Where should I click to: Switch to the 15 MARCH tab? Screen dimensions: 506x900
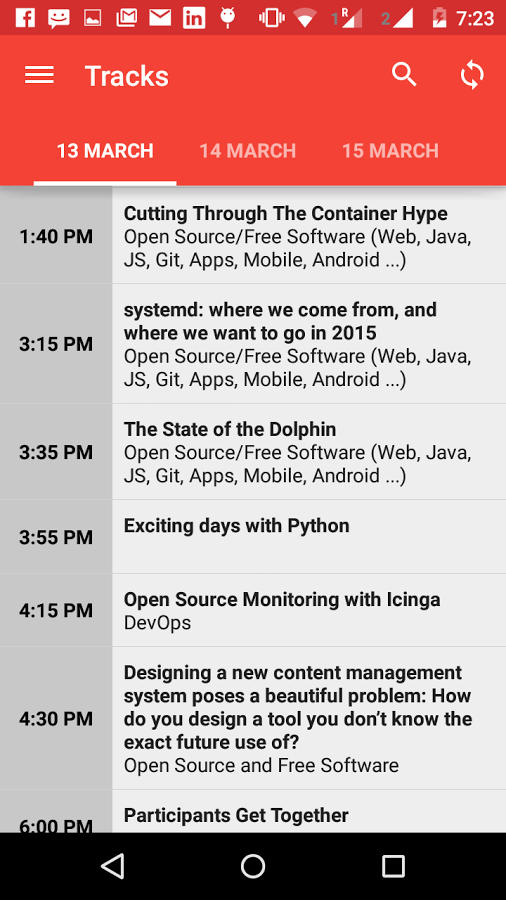(x=390, y=151)
